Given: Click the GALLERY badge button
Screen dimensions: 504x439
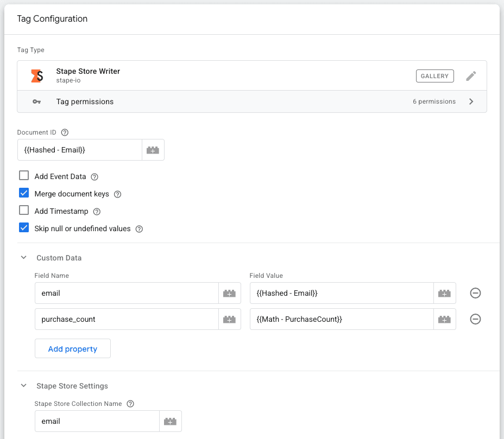Looking at the screenshot, I should click(x=435, y=76).
